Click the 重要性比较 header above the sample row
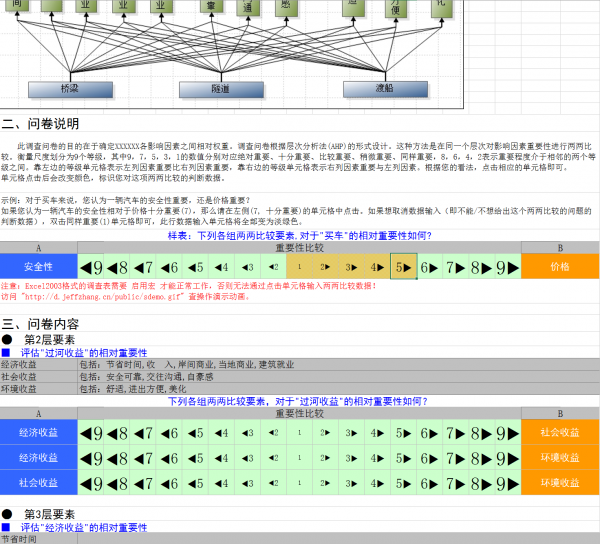Viewport: 600px width, 544px height. [300, 246]
